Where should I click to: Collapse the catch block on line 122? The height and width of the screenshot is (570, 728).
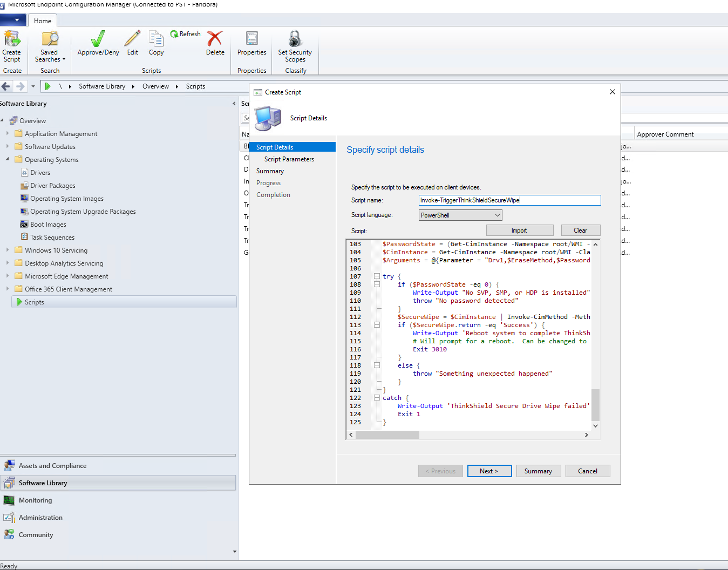click(377, 398)
